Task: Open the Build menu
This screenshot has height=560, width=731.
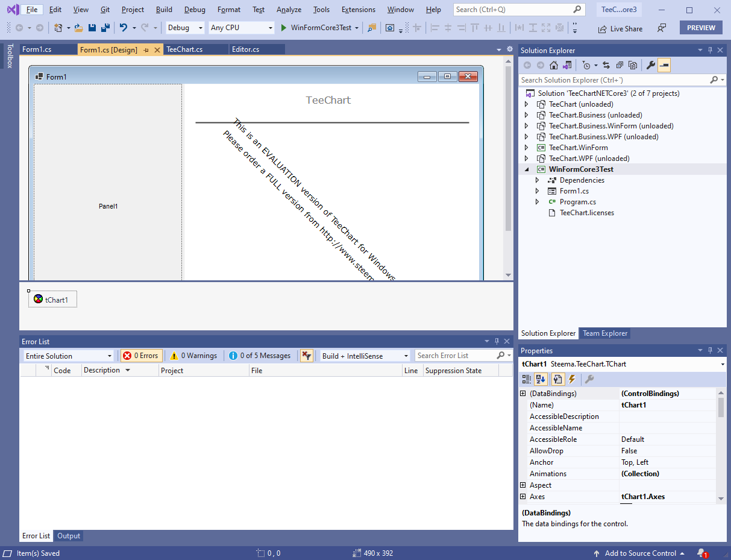Action: coord(164,10)
